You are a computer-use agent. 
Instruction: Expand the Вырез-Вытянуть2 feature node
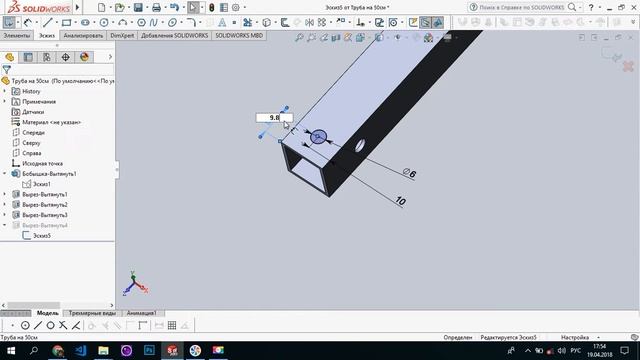click(5, 204)
